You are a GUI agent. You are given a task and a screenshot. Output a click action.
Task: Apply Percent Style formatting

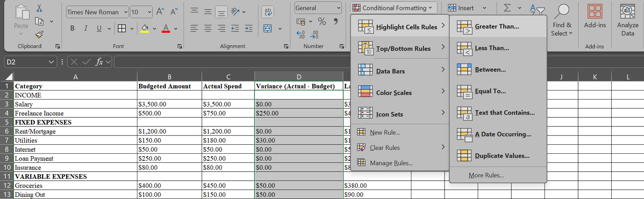322,21
